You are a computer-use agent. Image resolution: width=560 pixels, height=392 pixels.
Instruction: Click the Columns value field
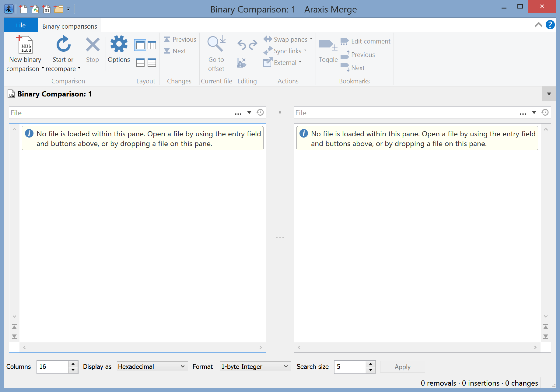click(x=52, y=367)
